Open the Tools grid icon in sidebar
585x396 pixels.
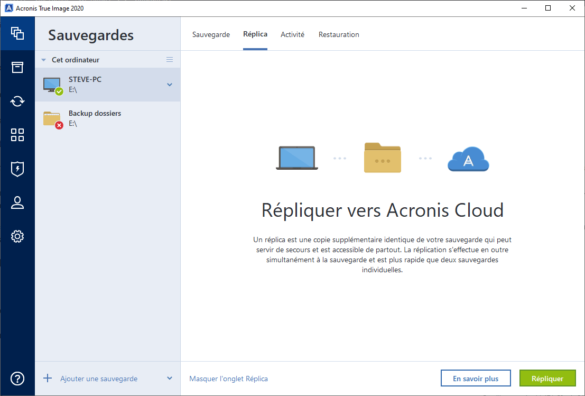[x=17, y=135]
